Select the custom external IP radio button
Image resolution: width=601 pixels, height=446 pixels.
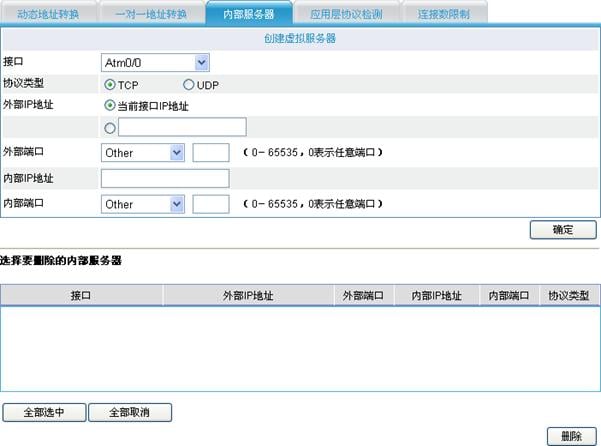(110, 127)
